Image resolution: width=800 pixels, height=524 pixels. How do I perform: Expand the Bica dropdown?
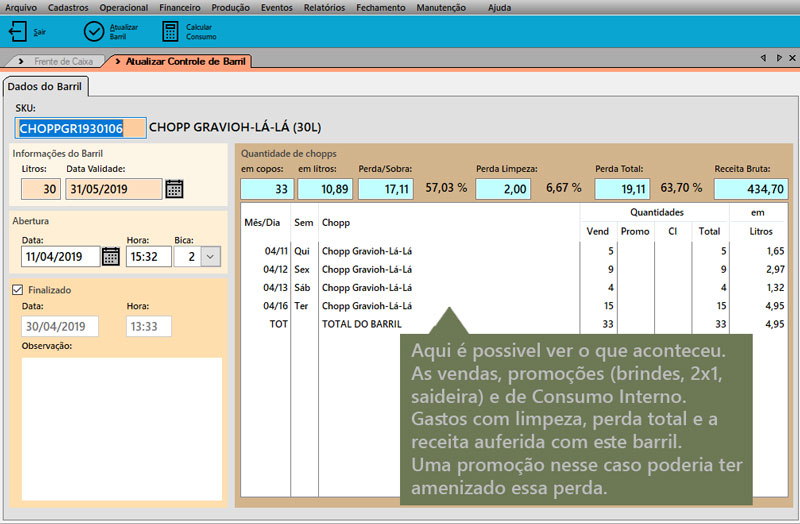pyautogui.click(x=210, y=256)
